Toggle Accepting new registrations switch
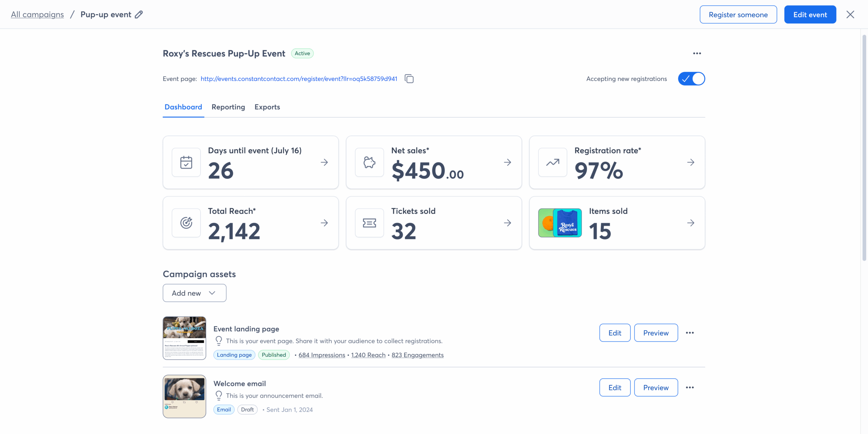The width and height of the screenshot is (868, 434). 691,79
